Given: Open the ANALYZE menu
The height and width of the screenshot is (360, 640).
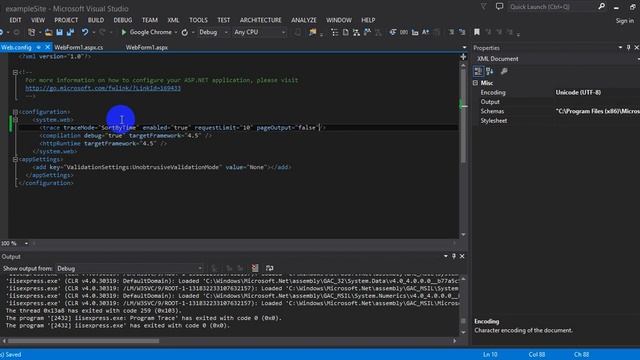Looking at the screenshot, I should pos(304,20).
